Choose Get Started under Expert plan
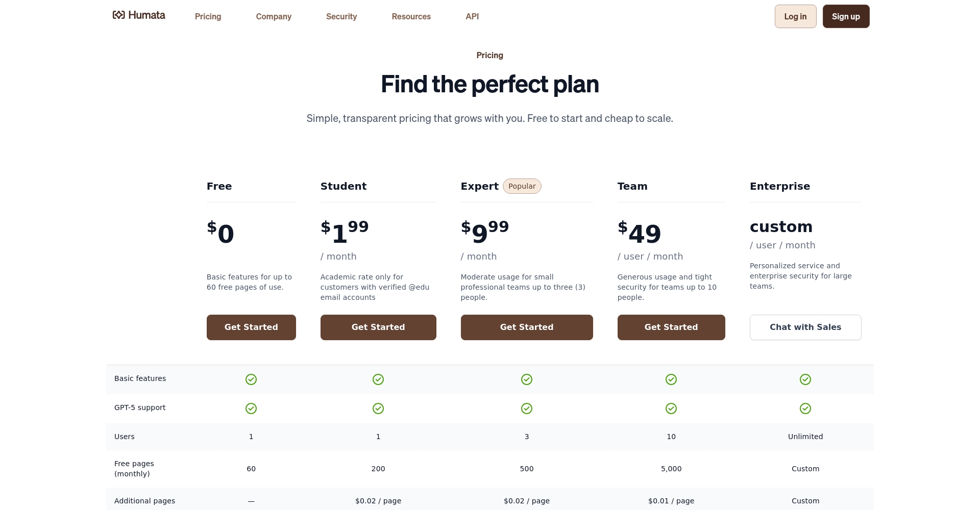The image size is (980, 510). tap(527, 327)
